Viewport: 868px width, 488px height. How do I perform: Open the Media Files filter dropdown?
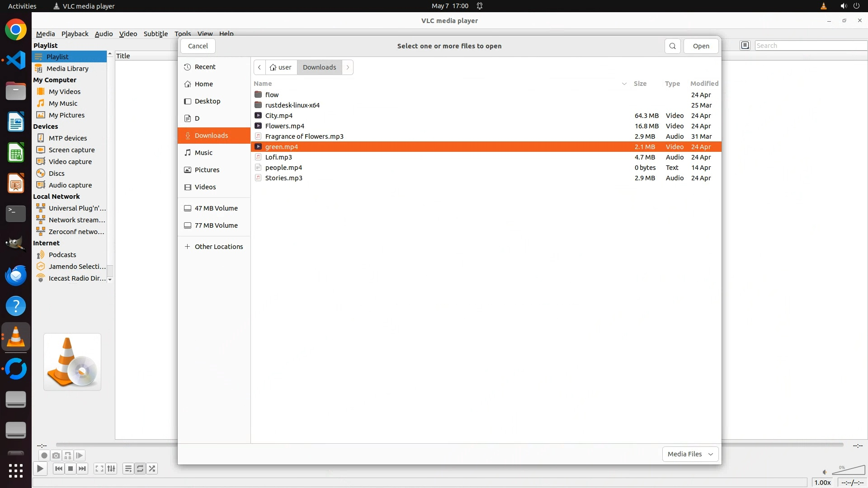(690, 454)
